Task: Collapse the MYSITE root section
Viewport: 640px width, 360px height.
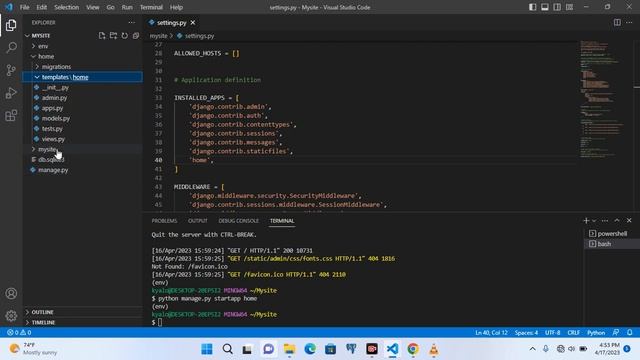Action: (x=41, y=36)
